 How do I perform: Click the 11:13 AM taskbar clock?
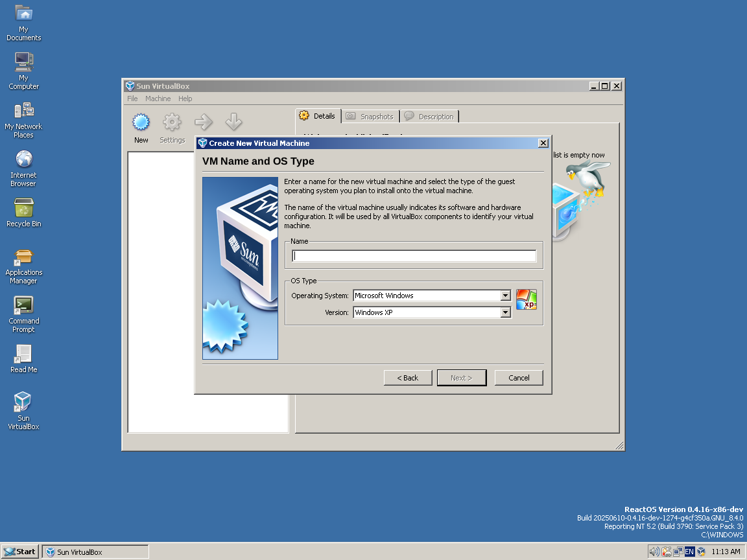point(726,552)
